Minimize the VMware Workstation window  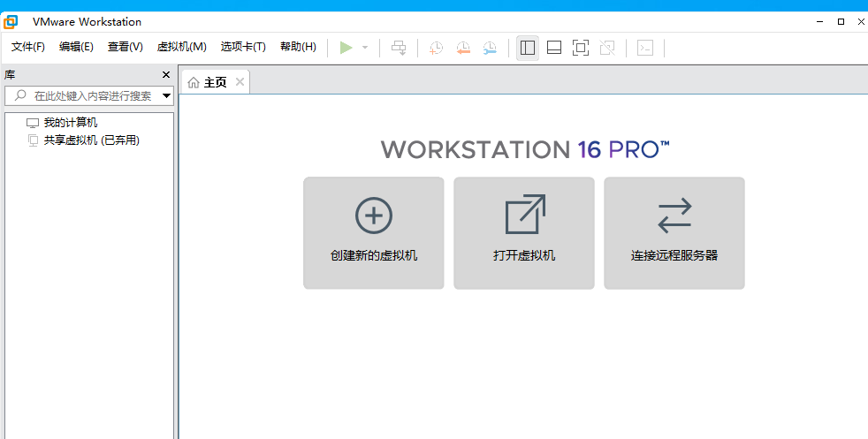click(x=820, y=21)
